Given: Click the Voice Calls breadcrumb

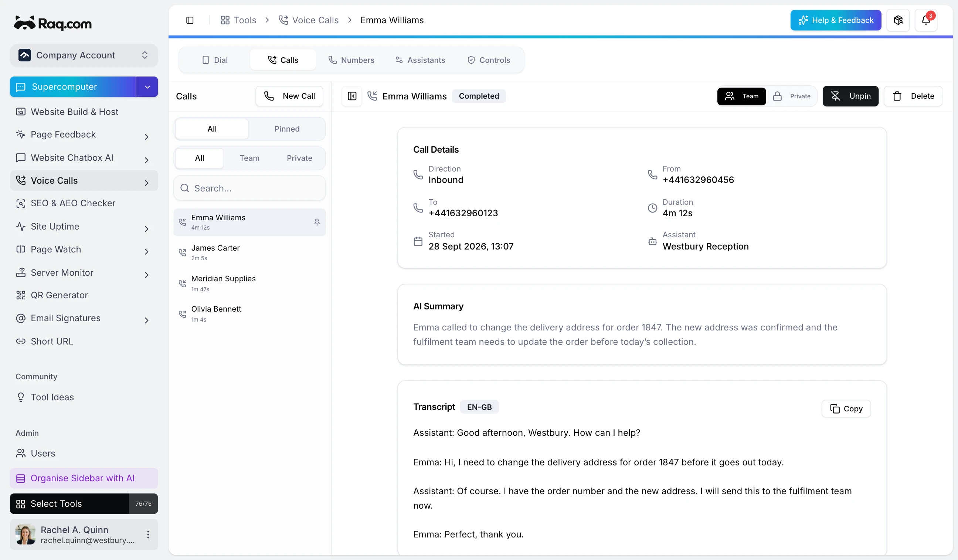Looking at the screenshot, I should (308, 20).
